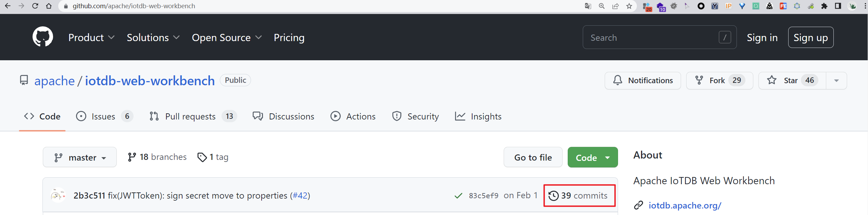The image size is (868, 215).
Task: Expand the Solutions menu
Action: tap(153, 37)
